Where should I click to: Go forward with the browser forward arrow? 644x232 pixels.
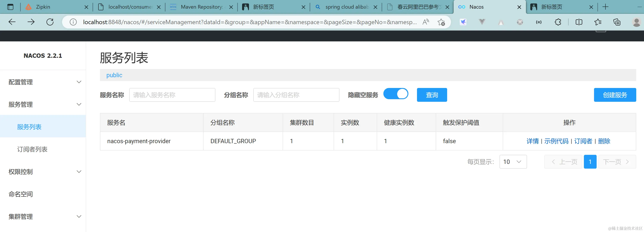(x=31, y=22)
